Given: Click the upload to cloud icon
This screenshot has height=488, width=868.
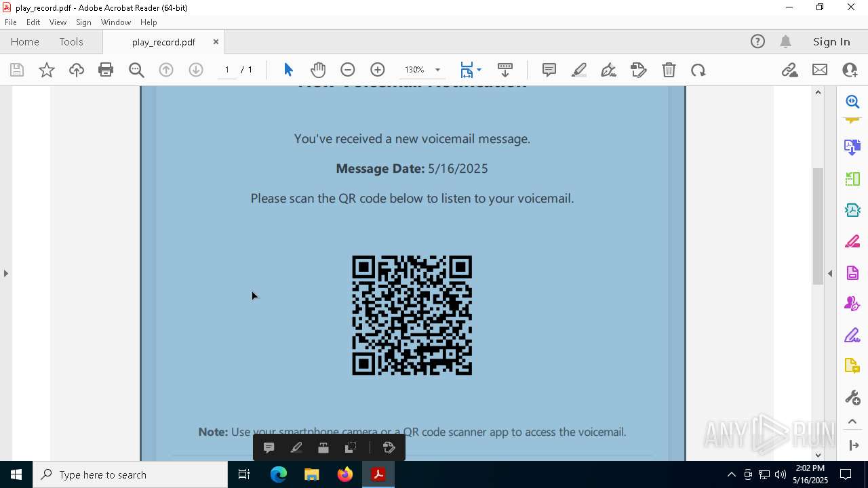Looking at the screenshot, I should tap(77, 70).
